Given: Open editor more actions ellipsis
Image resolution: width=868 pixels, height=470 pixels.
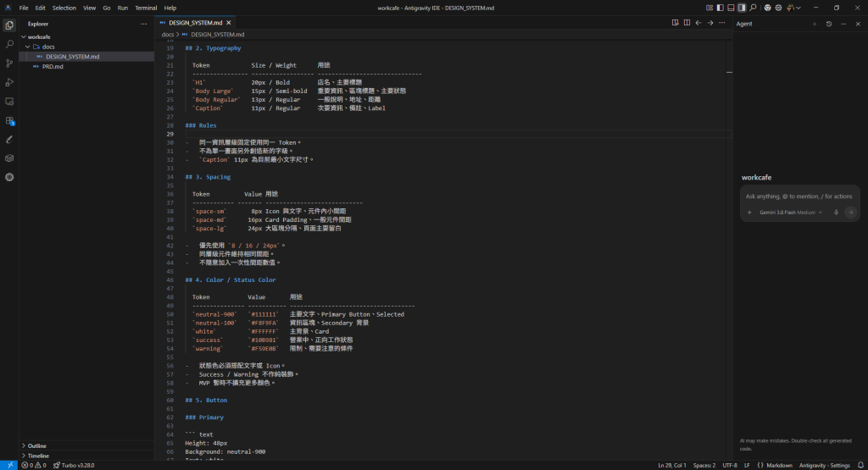Looking at the screenshot, I should (722, 23).
